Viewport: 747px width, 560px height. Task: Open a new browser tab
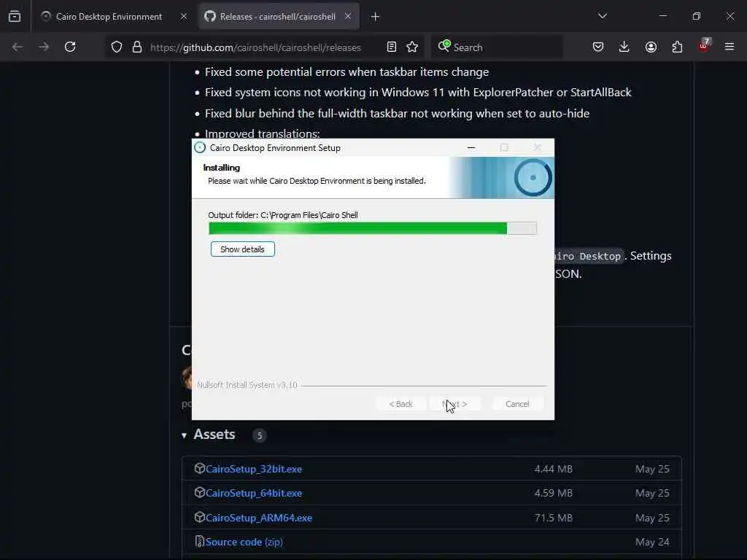(x=375, y=17)
